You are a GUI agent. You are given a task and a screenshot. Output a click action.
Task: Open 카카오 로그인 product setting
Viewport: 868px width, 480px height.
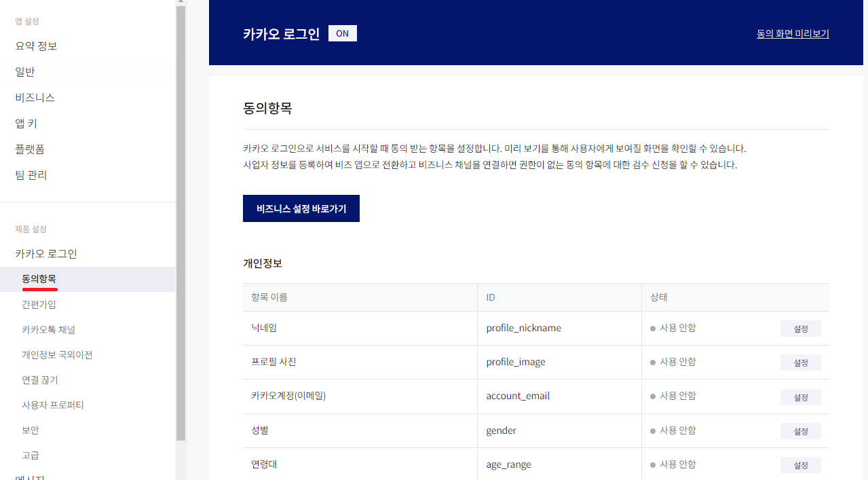(x=46, y=254)
